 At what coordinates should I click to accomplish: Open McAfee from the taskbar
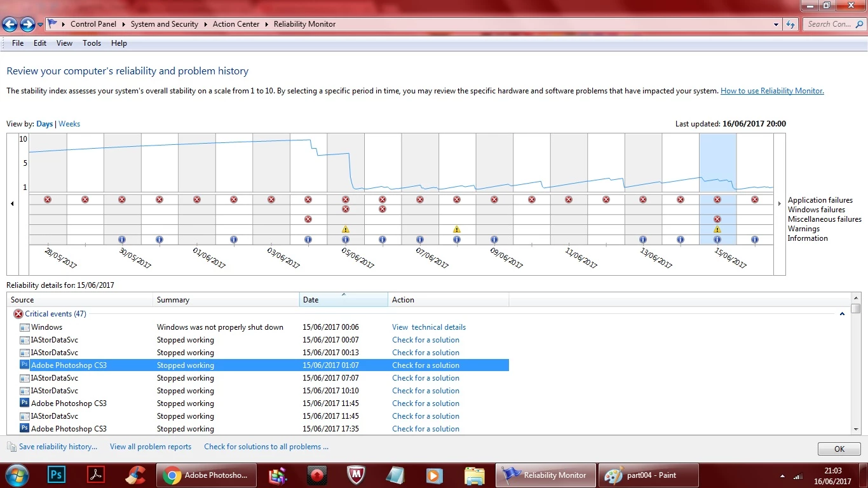click(356, 475)
